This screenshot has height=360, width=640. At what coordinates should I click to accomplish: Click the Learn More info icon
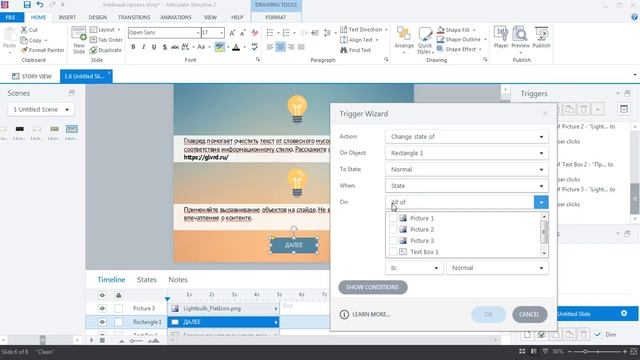(344, 314)
